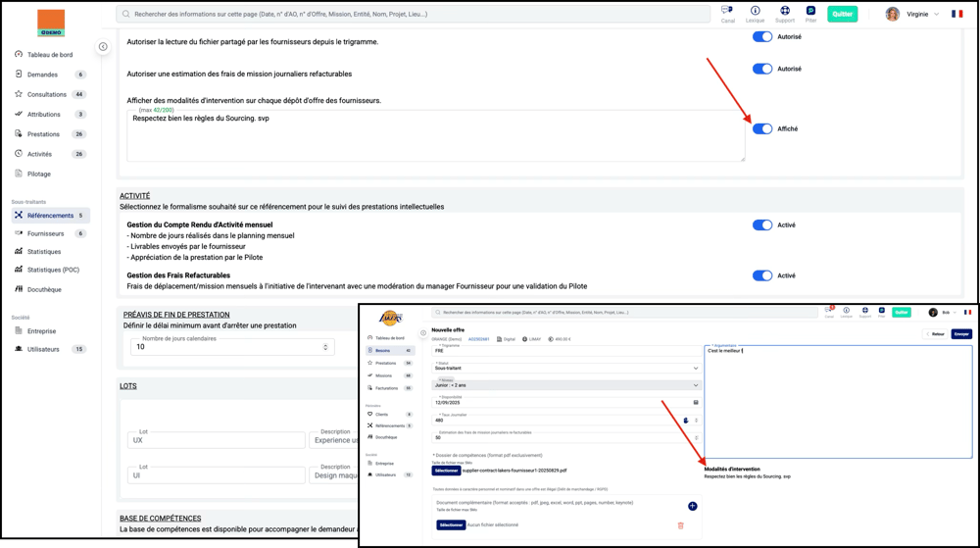Click the red trash icon in the offer form
The width and height of the screenshot is (980, 548).
click(x=681, y=525)
